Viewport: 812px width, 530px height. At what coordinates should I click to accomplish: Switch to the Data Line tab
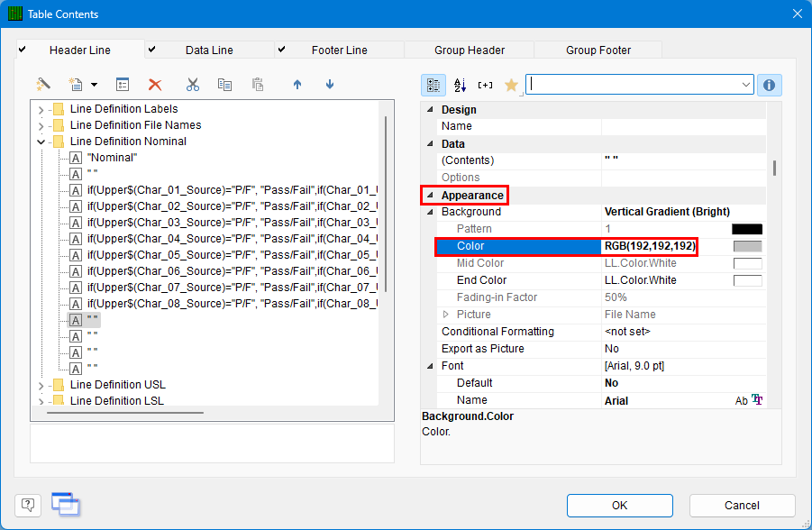point(210,50)
